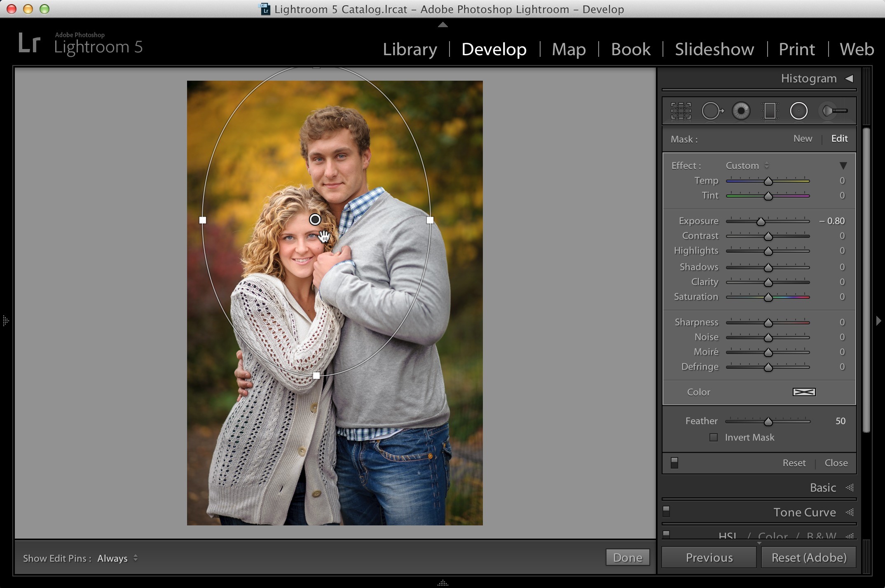Toggle the Tone Curve panel switch
This screenshot has width=885, height=588.
pyautogui.click(x=666, y=512)
